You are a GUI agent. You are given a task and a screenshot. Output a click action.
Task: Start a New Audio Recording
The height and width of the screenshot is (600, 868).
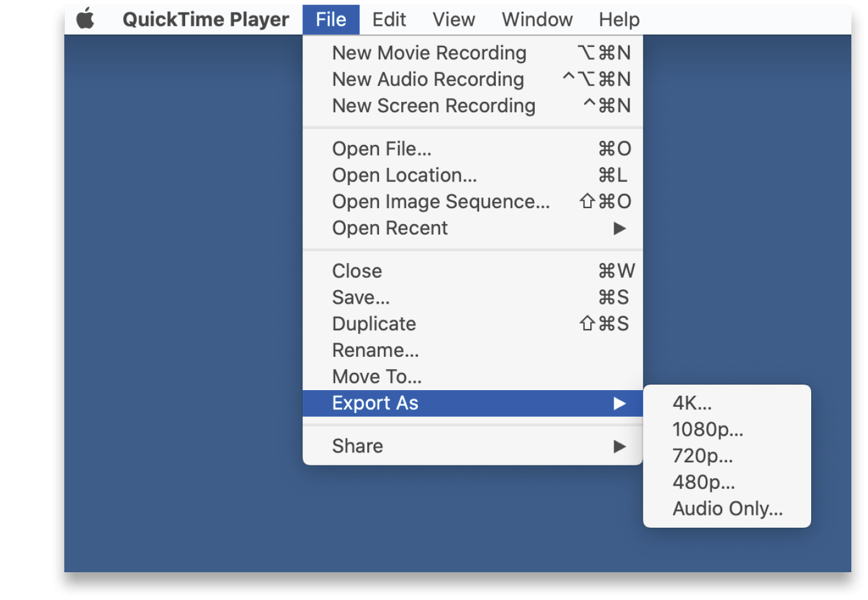tap(473, 80)
